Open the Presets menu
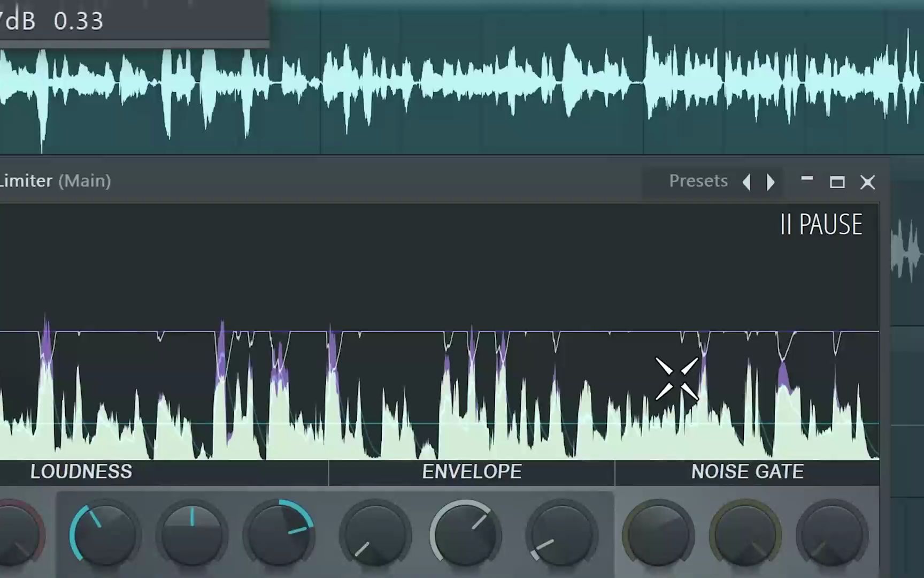The height and width of the screenshot is (578, 924). tap(698, 181)
